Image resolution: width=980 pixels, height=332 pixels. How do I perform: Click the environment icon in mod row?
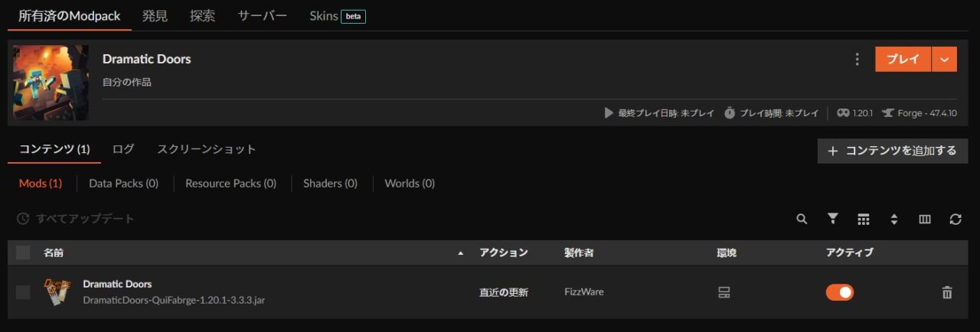(724, 292)
